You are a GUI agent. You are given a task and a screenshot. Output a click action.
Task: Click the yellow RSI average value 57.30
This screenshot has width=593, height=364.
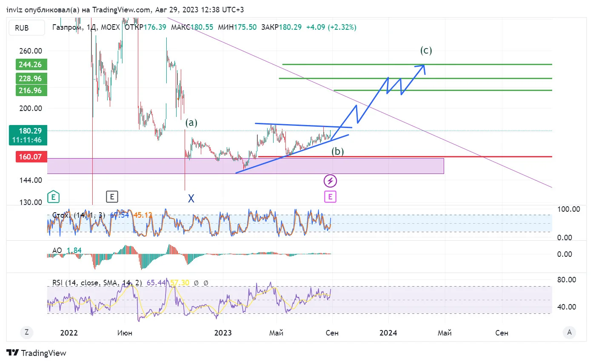pos(180,282)
